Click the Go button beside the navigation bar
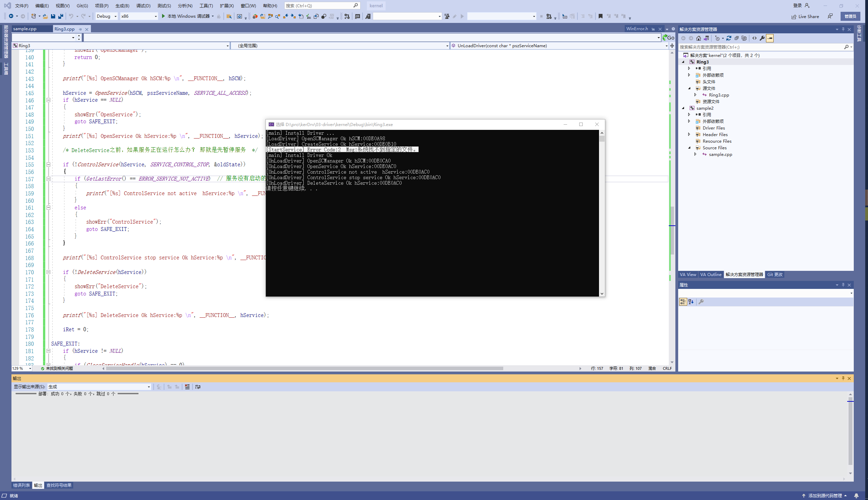The image size is (868, 500). [x=669, y=37]
